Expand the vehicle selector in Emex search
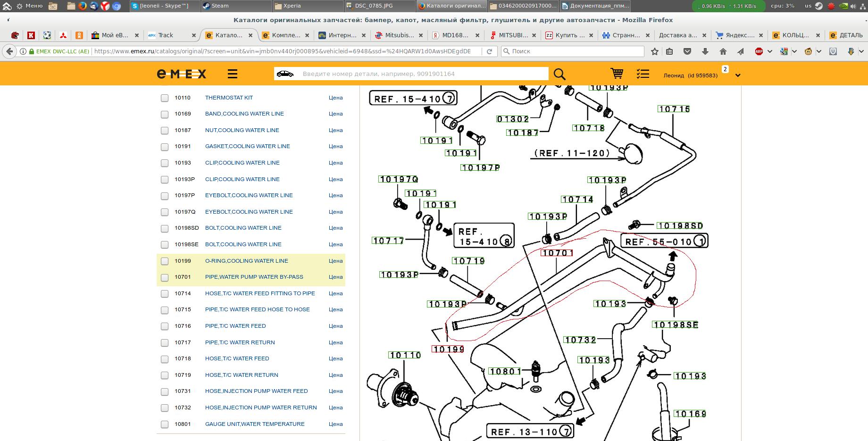Screen dimensions: 868x441 285,74
